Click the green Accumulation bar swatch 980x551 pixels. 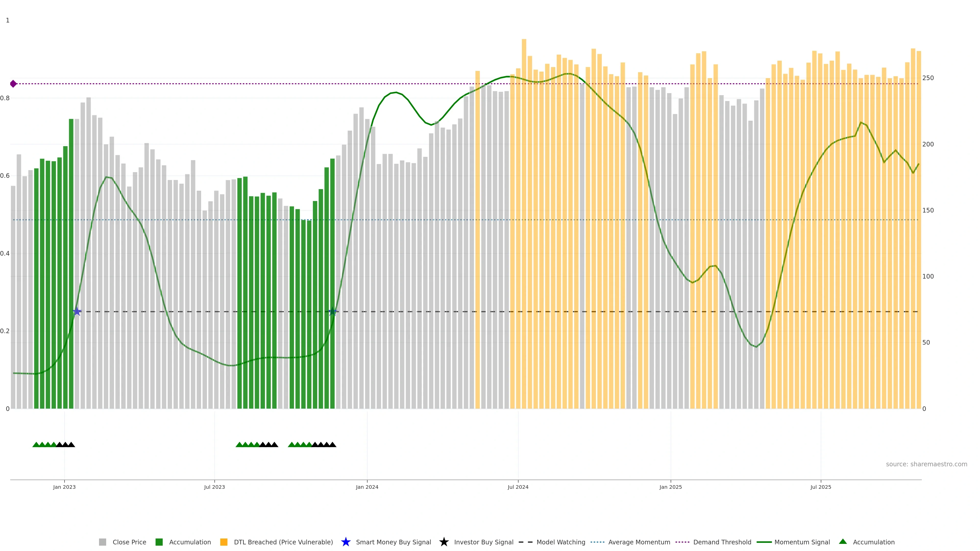pyautogui.click(x=159, y=542)
